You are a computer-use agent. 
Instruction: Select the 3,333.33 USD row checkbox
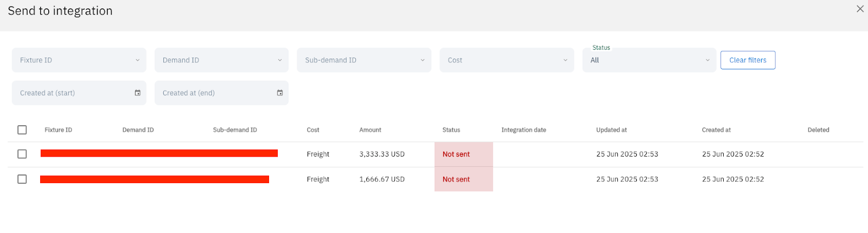(x=22, y=154)
